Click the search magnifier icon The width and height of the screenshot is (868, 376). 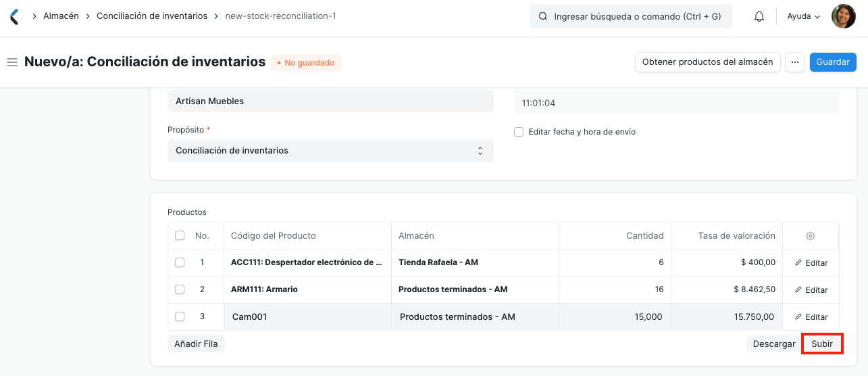coord(543,16)
